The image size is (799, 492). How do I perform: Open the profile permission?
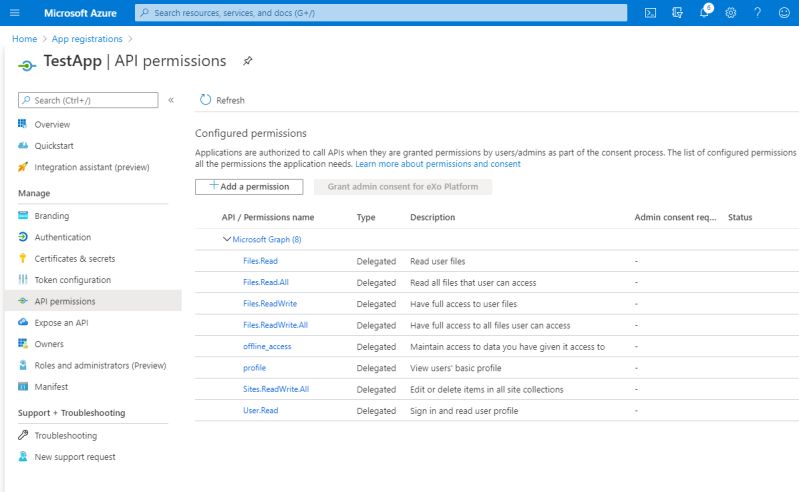click(254, 368)
